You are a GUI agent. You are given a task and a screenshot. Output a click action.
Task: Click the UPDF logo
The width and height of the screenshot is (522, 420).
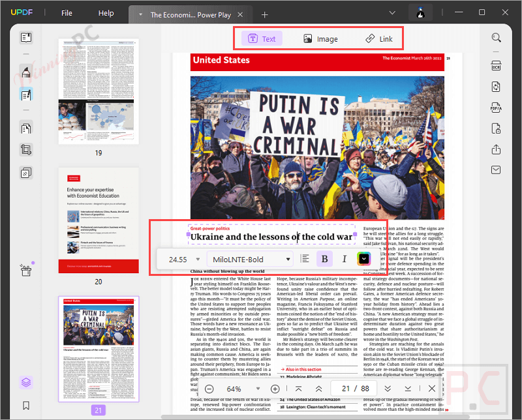[x=22, y=12]
